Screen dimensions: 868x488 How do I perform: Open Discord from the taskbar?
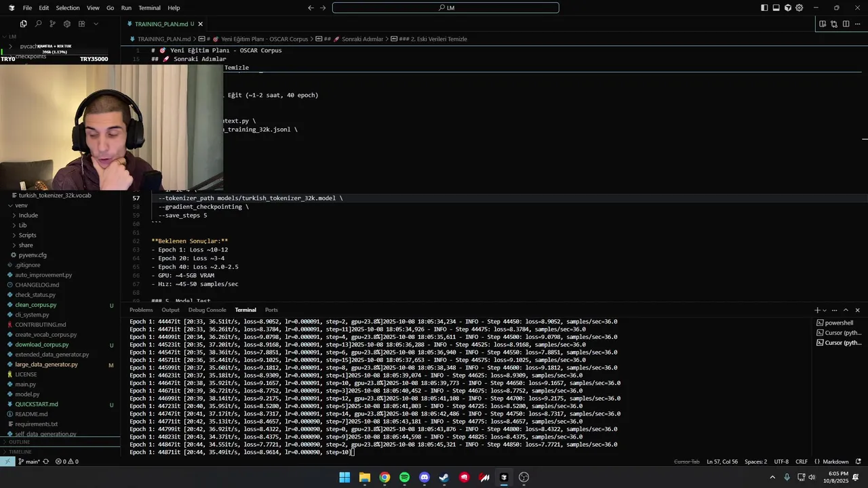[425, 477]
